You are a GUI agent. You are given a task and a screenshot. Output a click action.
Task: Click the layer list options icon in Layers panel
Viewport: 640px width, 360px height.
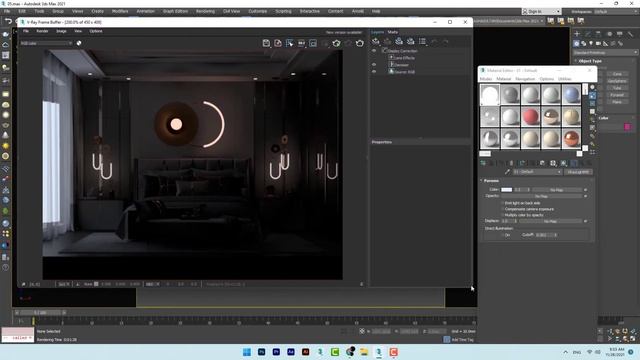(422, 41)
